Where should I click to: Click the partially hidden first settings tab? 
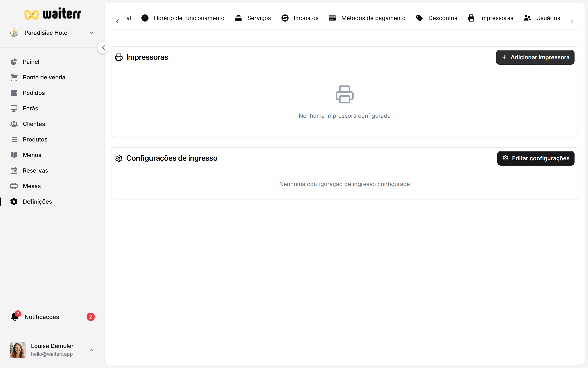129,18
